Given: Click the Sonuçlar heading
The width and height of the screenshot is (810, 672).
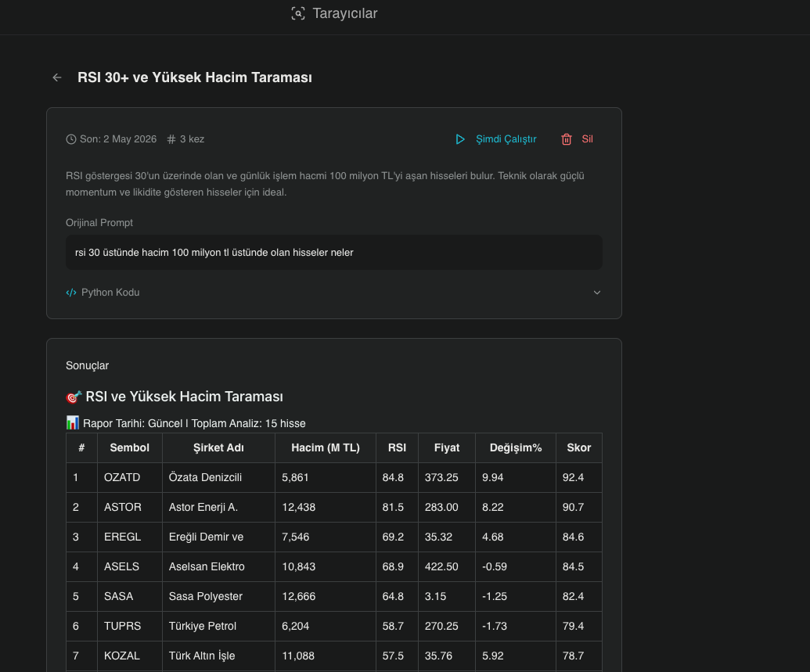Looking at the screenshot, I should tap(88, 365).
